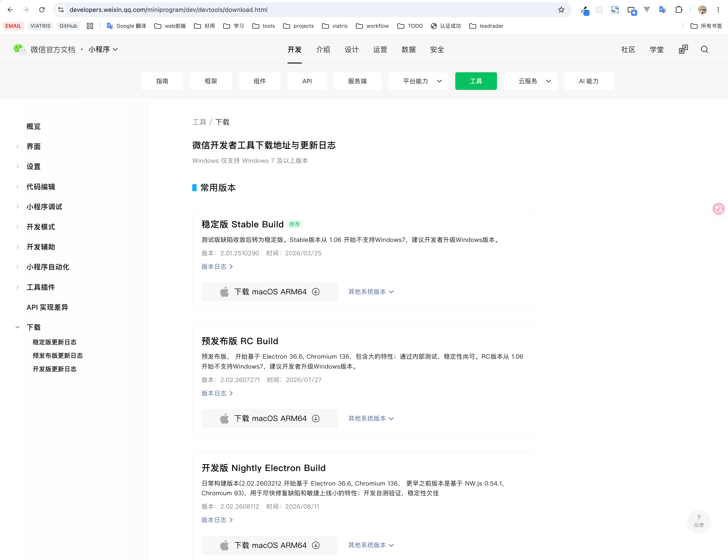
Task: Open the 所有书签 folder
Action: pos(706,26)
